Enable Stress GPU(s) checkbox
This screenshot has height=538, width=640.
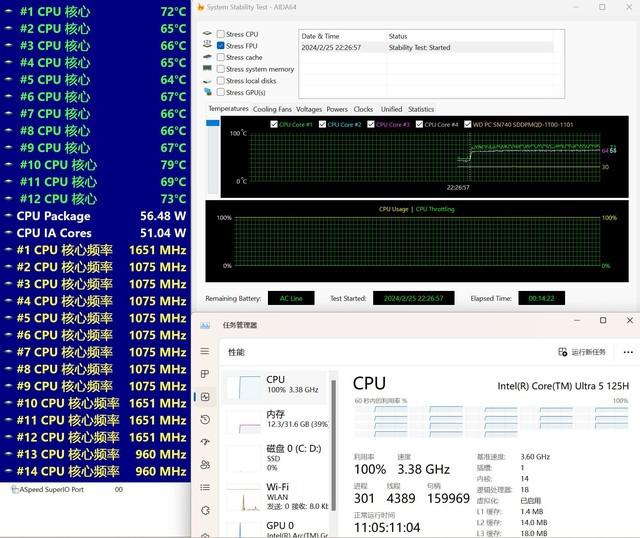point(220,92)
